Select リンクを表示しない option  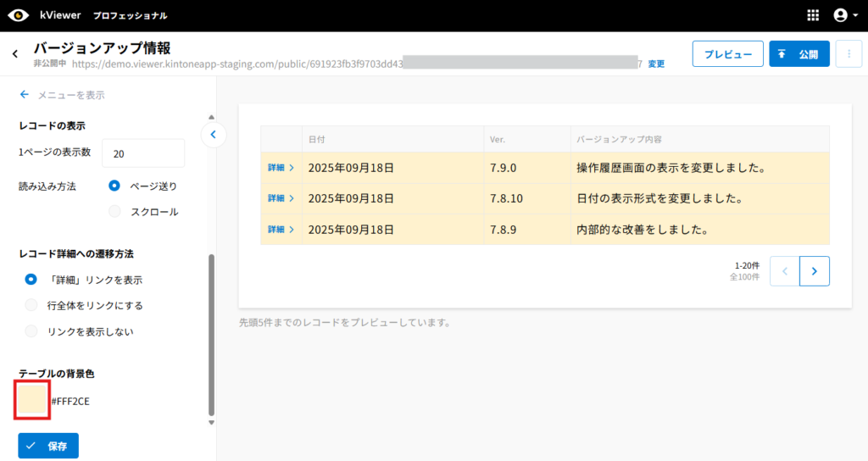tap(31, 331)
